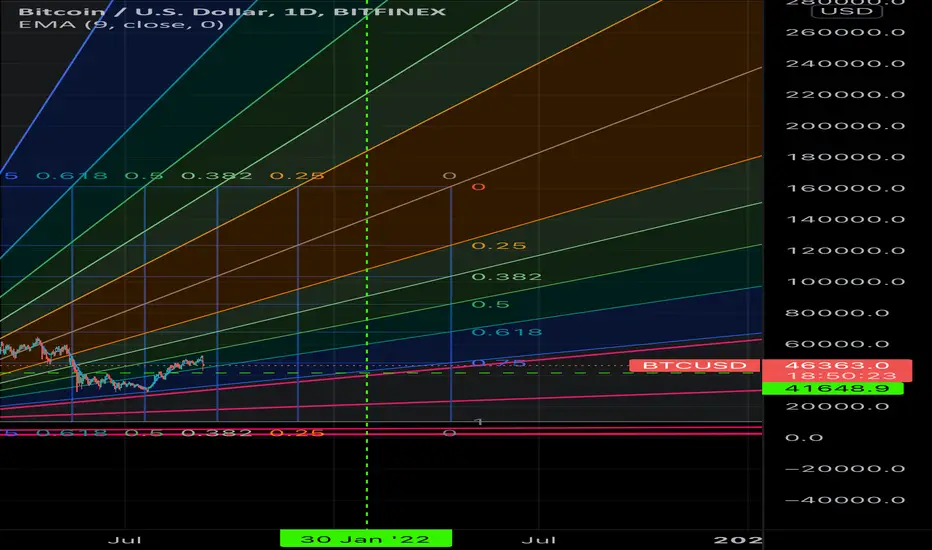Click the 200000.0 price axis label
Viewport: 932px width, 550px height.
click(845, 126)
